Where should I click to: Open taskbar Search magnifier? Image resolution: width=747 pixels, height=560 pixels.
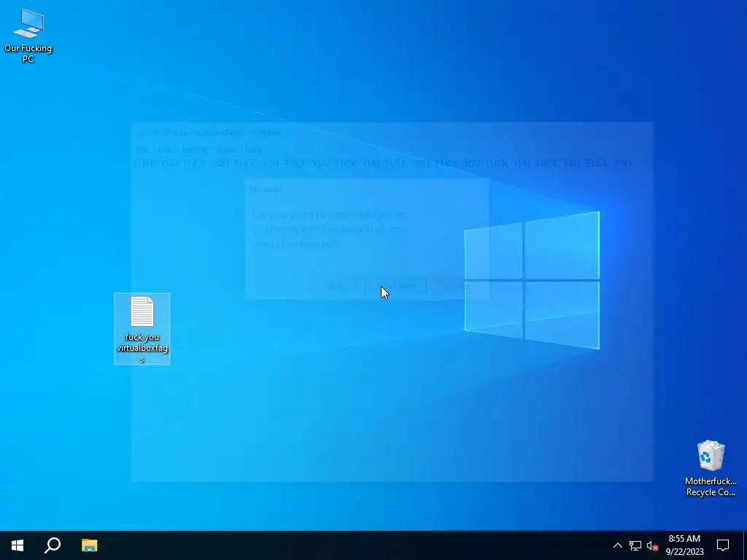[53, 545]
